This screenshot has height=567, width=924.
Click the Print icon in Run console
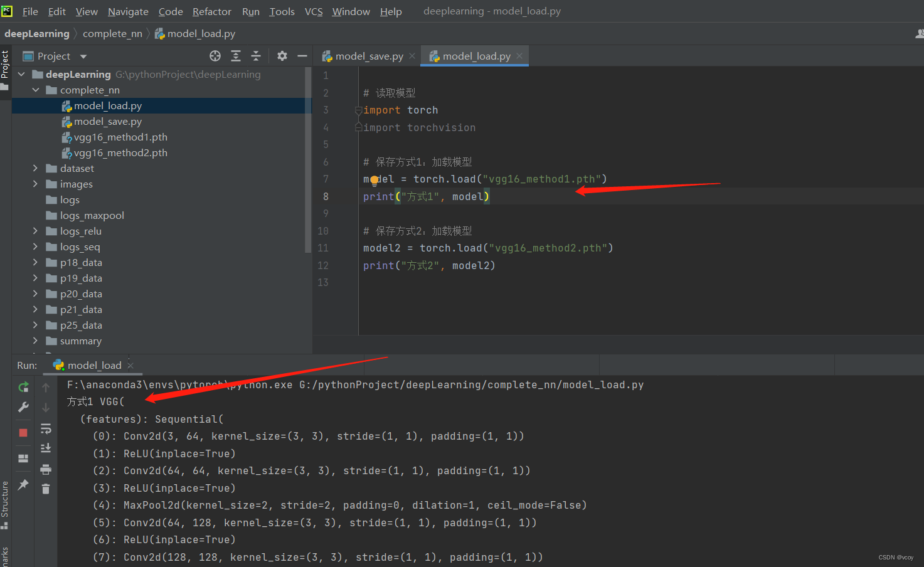(x=46, y=469)
